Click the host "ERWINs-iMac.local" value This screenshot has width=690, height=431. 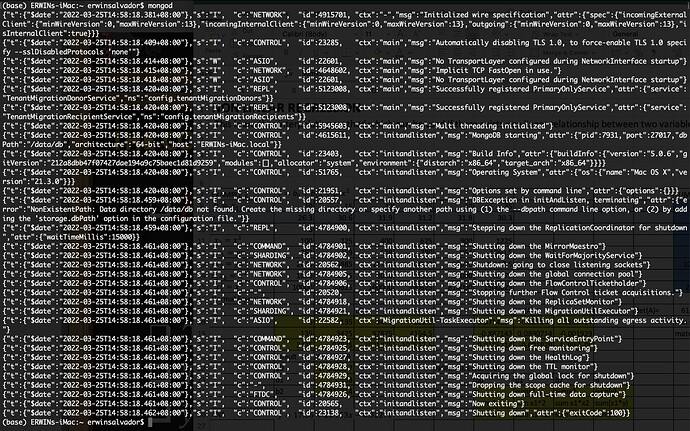coord(233,144)
